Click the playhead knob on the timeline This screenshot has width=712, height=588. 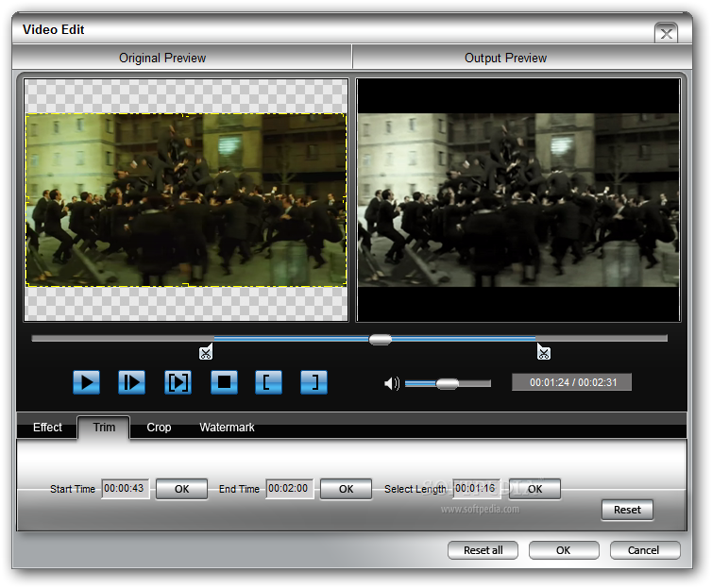click(x=380, y=339)
